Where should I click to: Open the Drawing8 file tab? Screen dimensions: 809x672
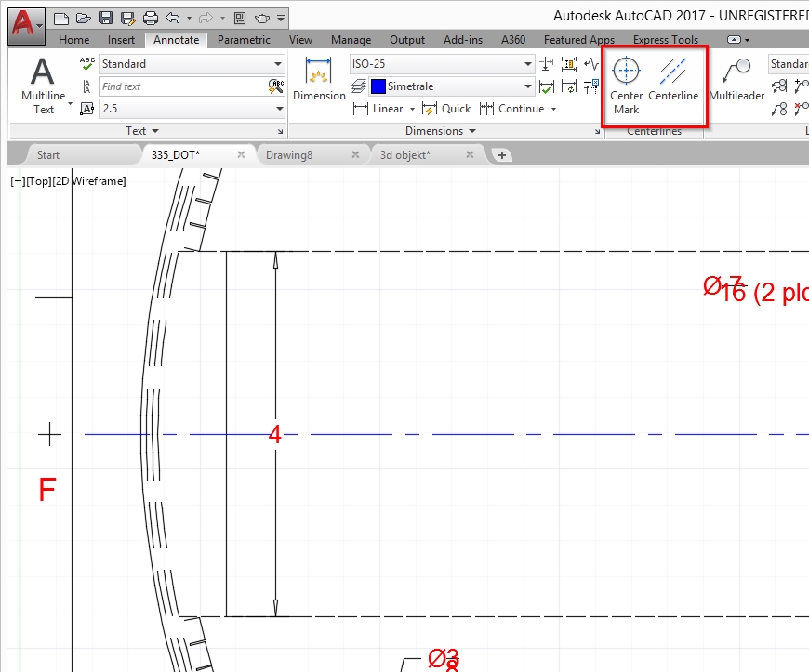(x=287, y=155)
